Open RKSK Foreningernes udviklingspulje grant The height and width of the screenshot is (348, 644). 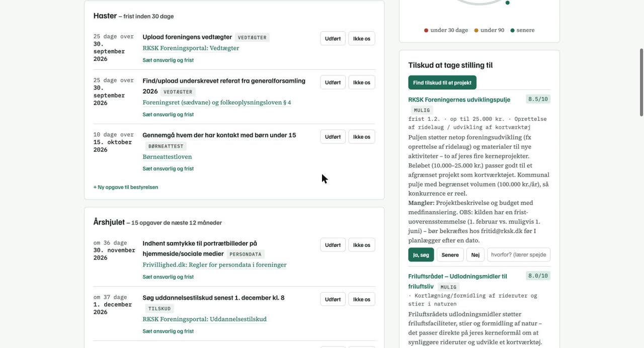459,100
